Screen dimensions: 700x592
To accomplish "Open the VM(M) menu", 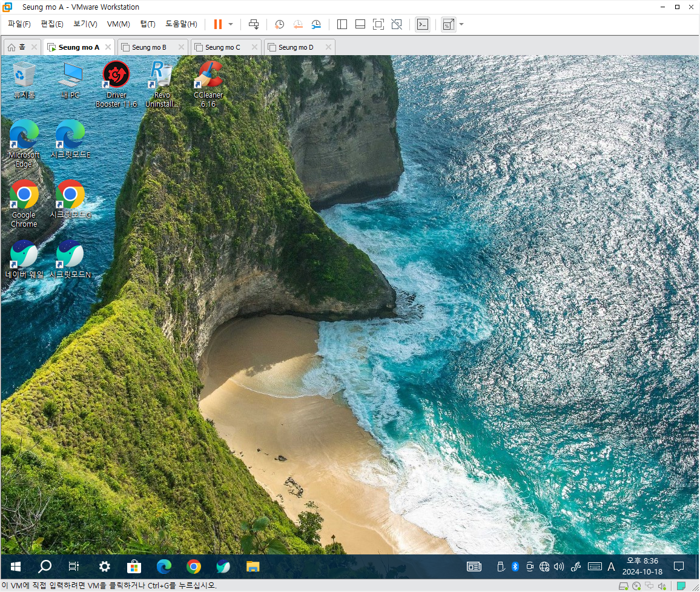I will click(118, 24).
